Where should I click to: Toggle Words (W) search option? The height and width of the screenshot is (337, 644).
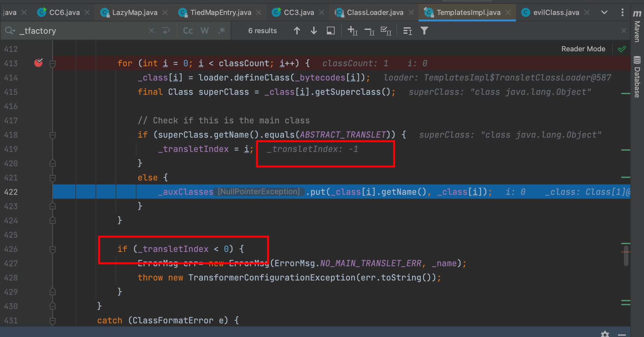click(x=205, y=31)
